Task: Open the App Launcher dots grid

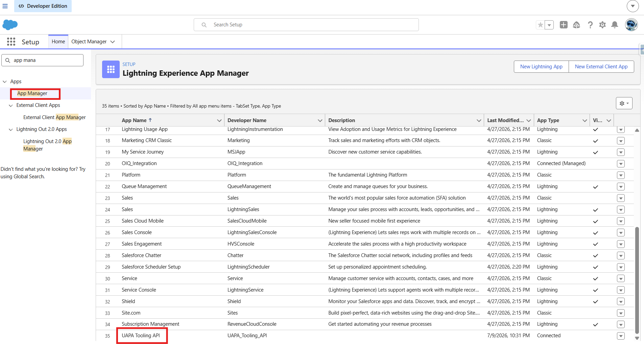Action: [x=11, y=42]
